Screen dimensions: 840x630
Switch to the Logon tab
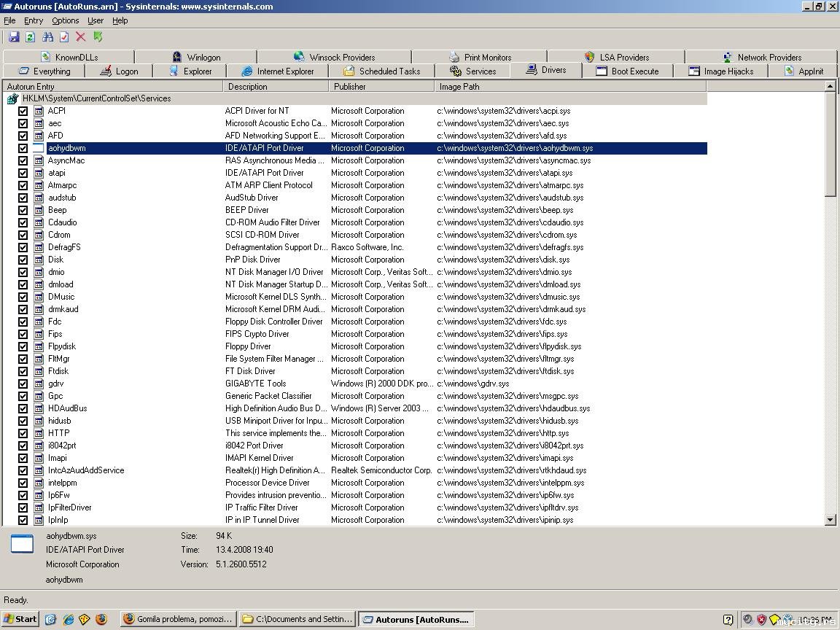[118, 71]
